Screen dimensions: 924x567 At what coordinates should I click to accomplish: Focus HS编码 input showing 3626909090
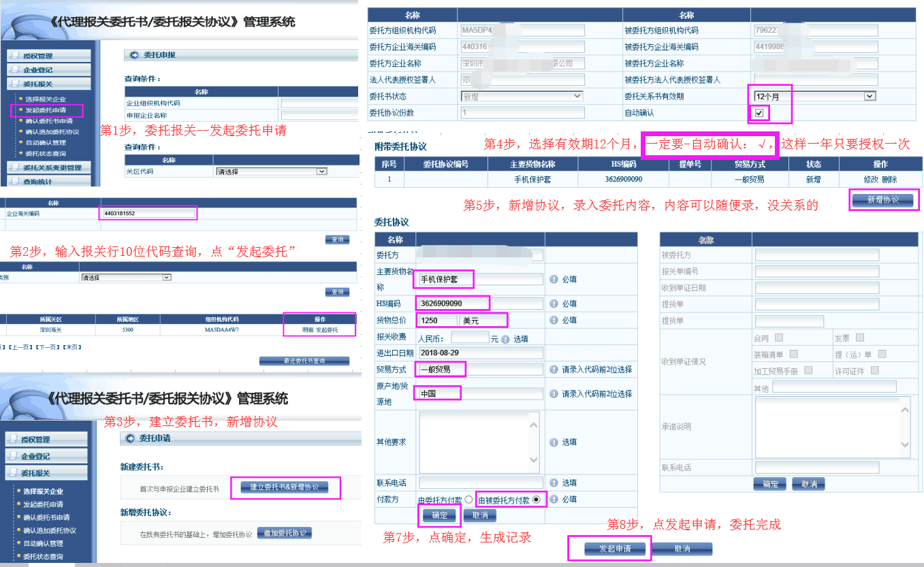click(x=481, y=304)
